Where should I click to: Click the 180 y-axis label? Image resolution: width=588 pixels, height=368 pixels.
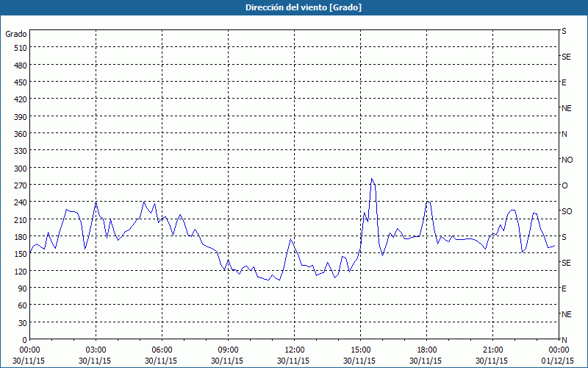click(21, 237)
